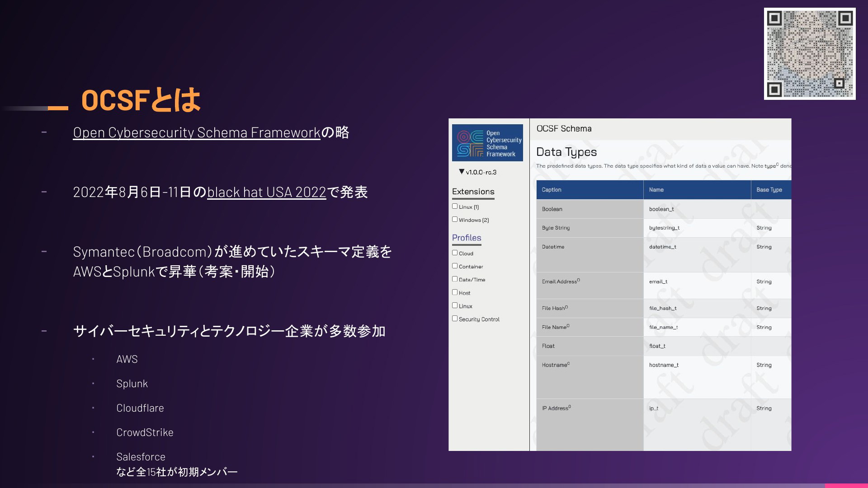The image size is (868, 488).
Task: Click the hostname_t name cell
Action: click(697, 377)
